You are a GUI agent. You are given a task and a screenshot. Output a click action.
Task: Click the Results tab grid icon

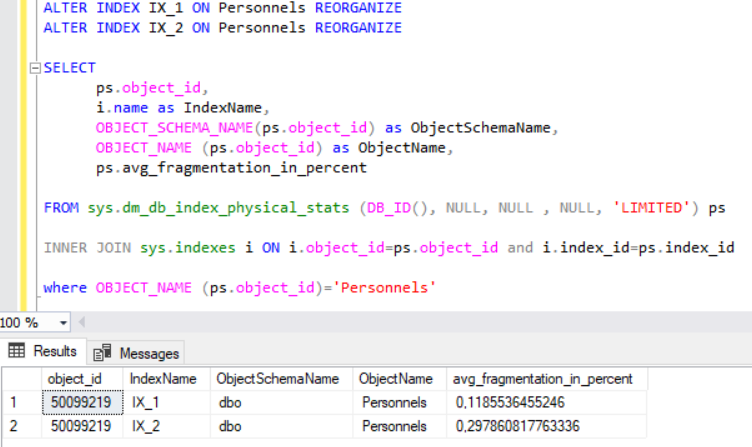pyautogui.click(x=17, y=352)
